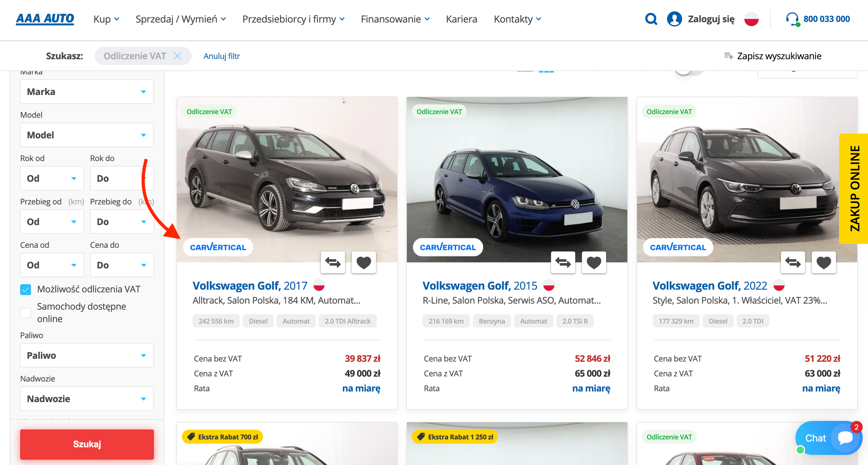Enable Samochody dostępne online
Screen dimensions: 868x465
[25, 312]
